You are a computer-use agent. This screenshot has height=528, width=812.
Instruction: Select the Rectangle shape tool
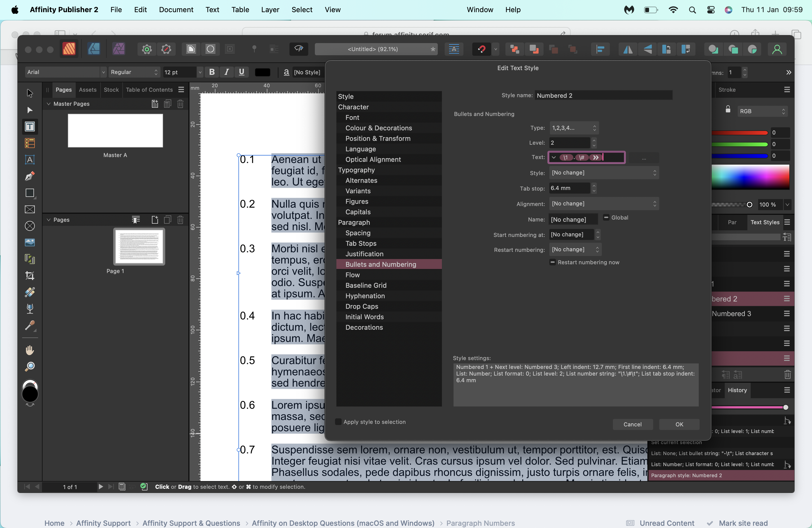coord(30,193)
